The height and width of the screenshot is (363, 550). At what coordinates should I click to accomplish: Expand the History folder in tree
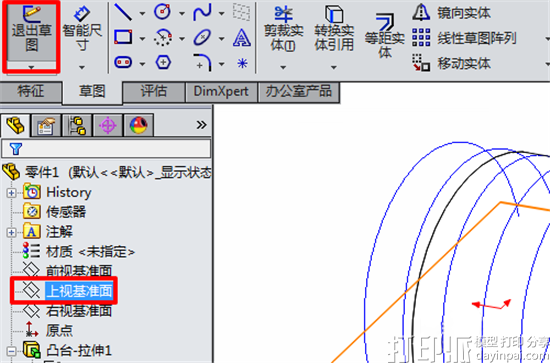point(11,193)
